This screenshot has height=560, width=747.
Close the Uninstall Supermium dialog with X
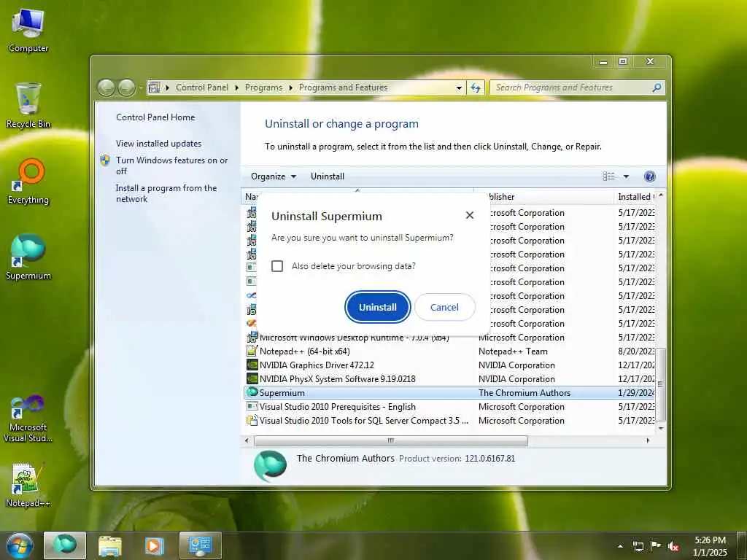tap(469, 215)
